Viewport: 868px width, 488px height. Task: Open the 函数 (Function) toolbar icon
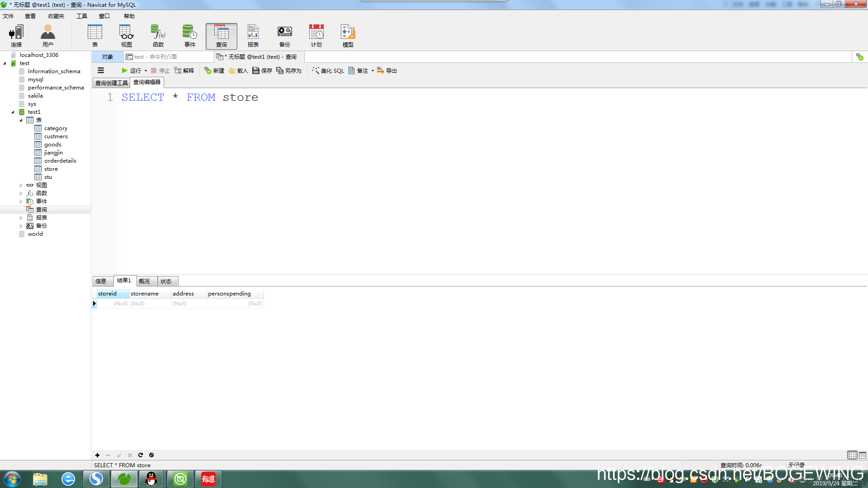coord(158,36)
